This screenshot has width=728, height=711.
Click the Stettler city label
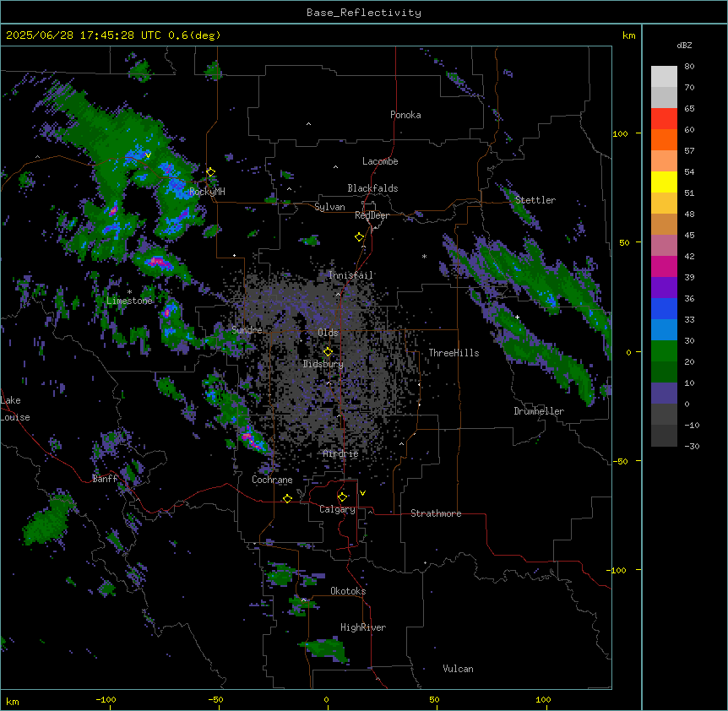pos(535,200)
